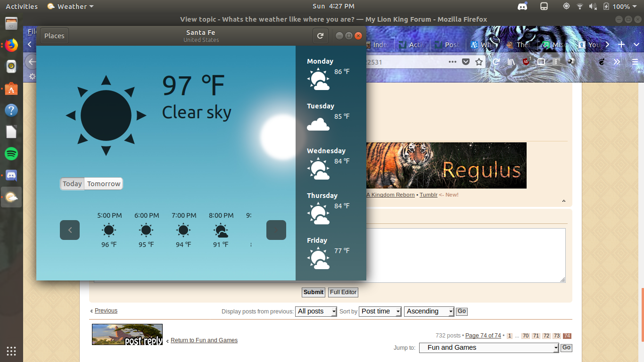Click the Submit button
This screenshot has height=362, width=644.
(313, 292)
